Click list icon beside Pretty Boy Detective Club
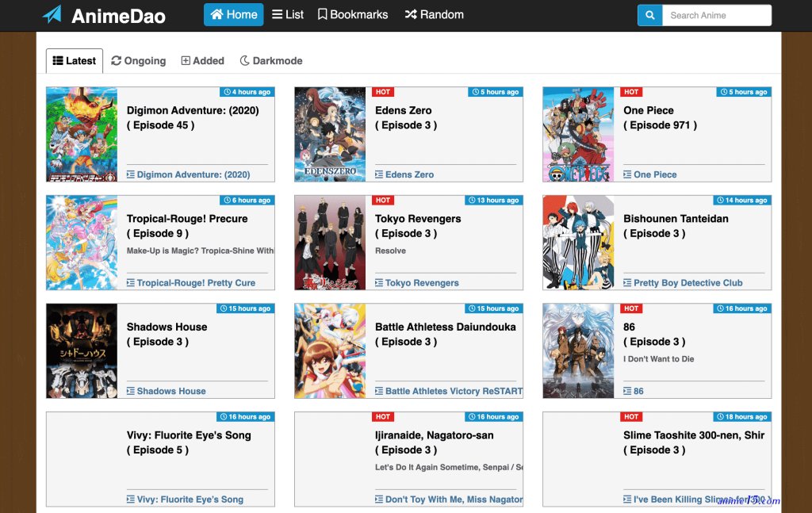Image resolution: width=812 pixels, height=513 pixels. point(627,282)
